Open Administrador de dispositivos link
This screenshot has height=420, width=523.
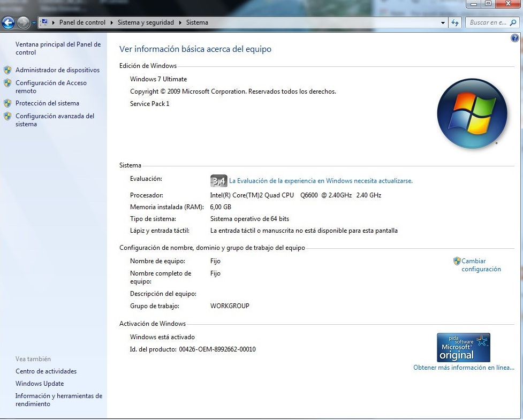click(57, 70)
